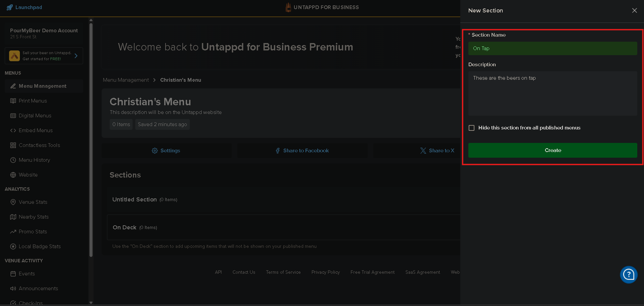This screenshot has width=644, height=306.
Task: Click the Menu History clock icon
Action: click(x=13, y=160)
